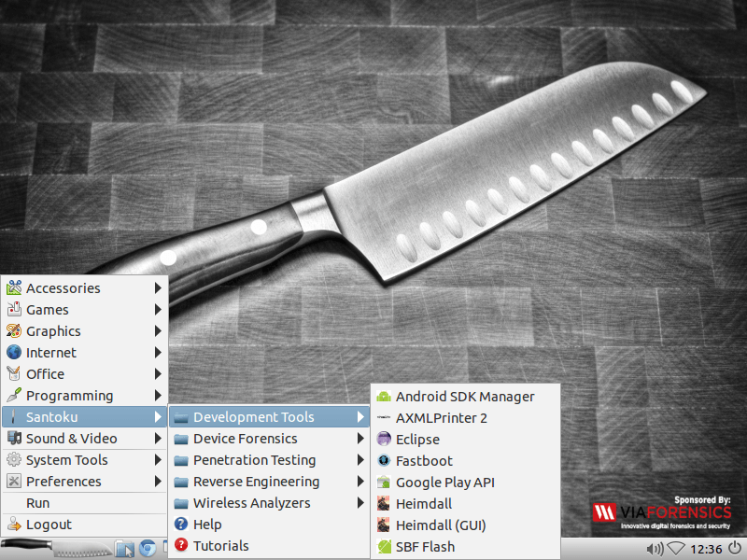Viewport: 747px width, 560px height.
Task: Click the Fastboot icon
Action: tap(384, 460)
